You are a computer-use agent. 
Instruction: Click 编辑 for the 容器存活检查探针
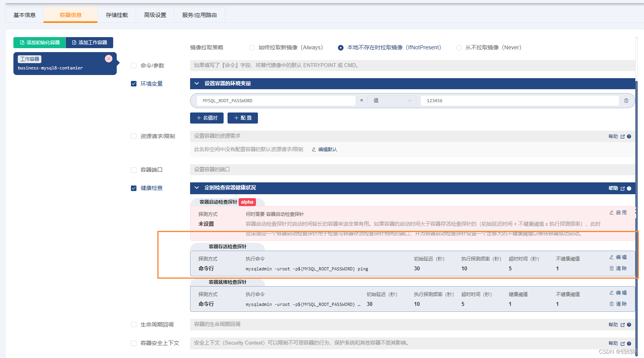pos(618,257)
